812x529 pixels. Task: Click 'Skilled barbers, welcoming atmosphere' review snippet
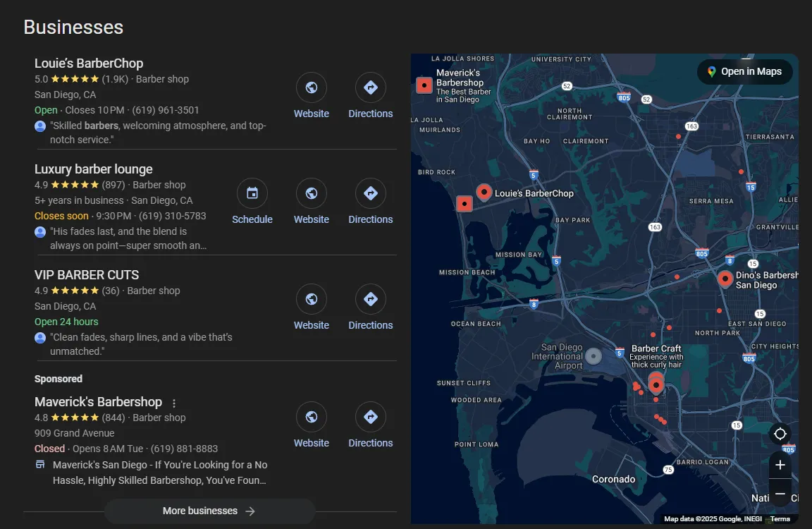point(158,133)
